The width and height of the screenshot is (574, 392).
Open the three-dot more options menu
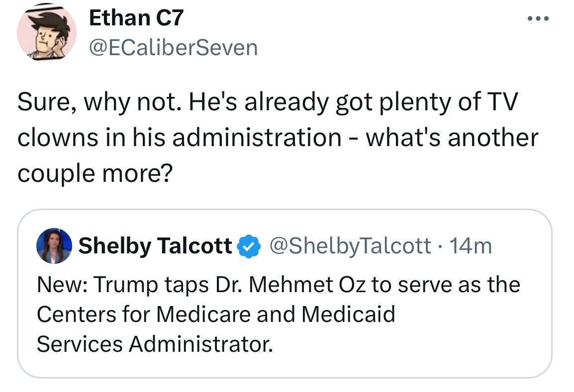coord(538,18)
